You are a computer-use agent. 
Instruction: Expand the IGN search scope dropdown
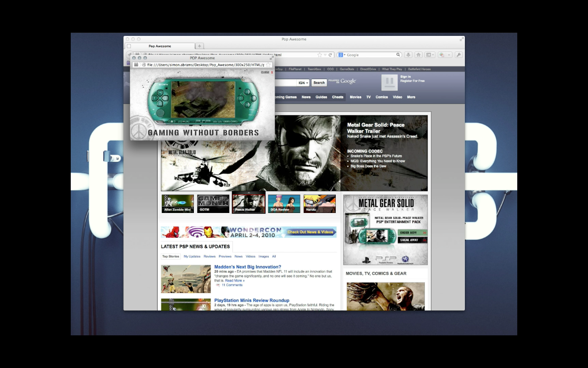point(303,83)
